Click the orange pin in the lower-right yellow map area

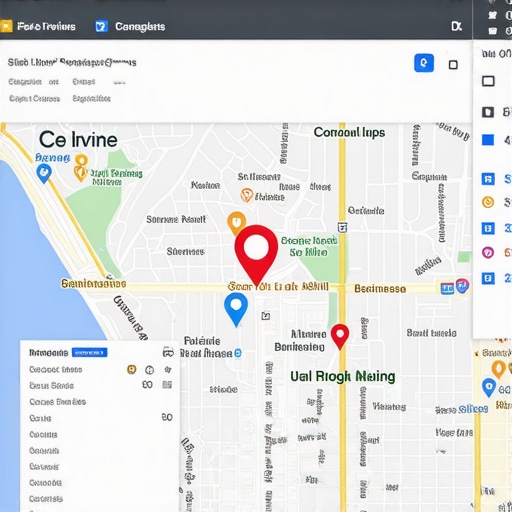499,369
